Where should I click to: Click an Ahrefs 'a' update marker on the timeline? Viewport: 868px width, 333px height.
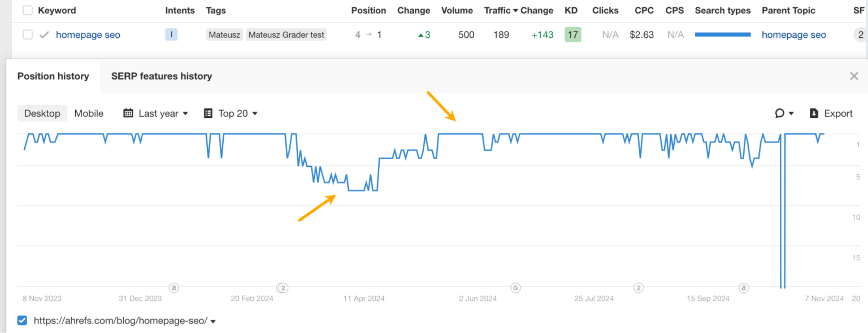coord(173,287)
